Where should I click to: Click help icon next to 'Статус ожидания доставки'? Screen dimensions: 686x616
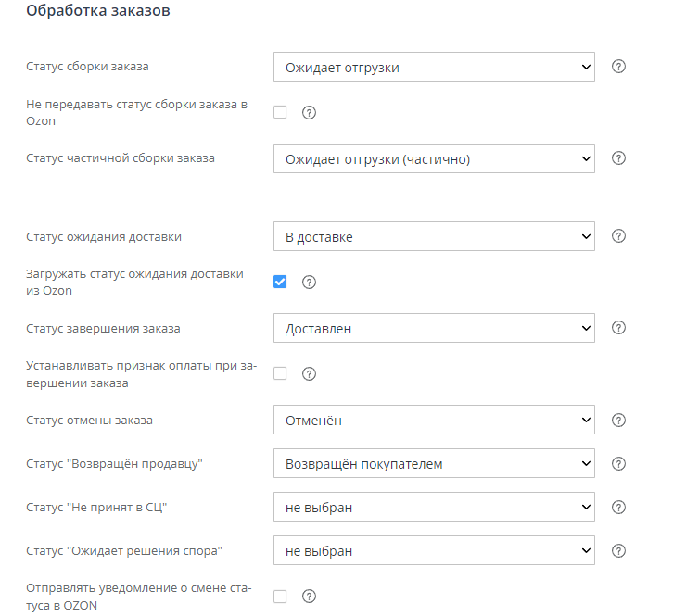tap(620, 236)
